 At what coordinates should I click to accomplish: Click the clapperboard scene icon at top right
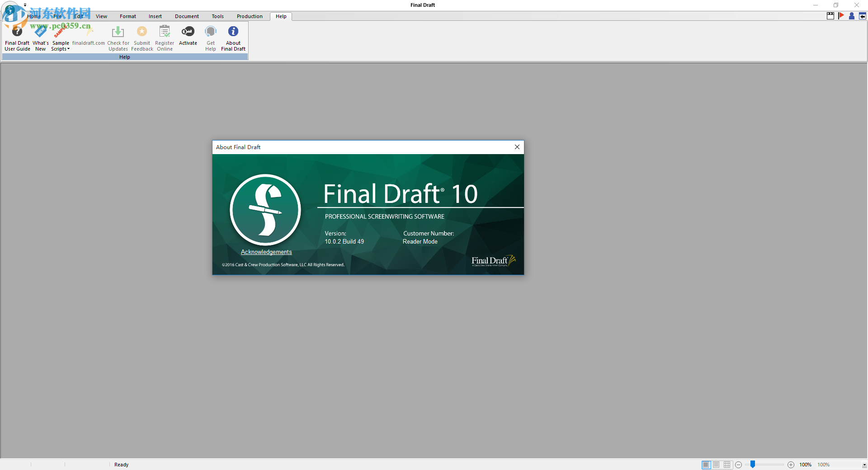(x=830, y=16)
